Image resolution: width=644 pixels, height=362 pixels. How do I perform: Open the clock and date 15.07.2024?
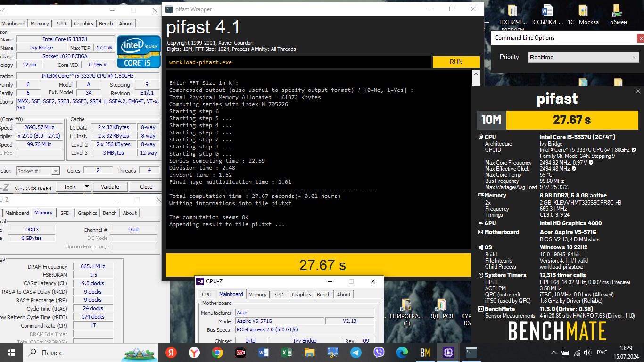[x=626, y=352]
